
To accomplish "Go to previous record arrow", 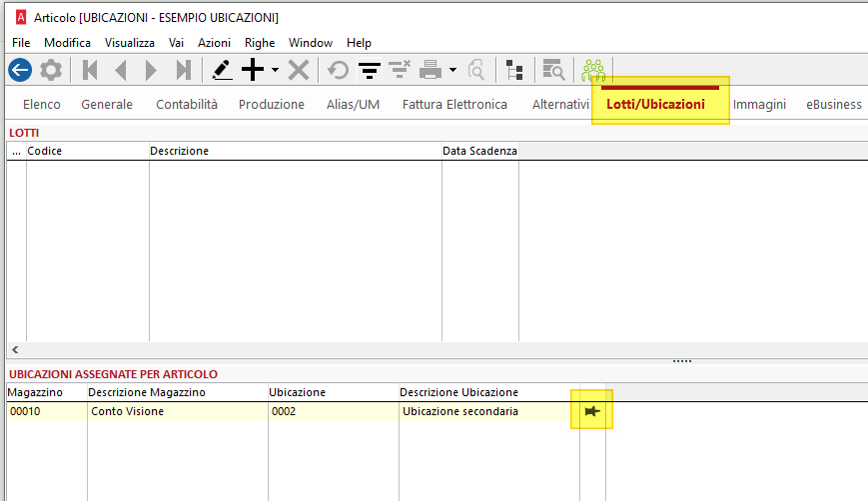I will tap(121, 70).
